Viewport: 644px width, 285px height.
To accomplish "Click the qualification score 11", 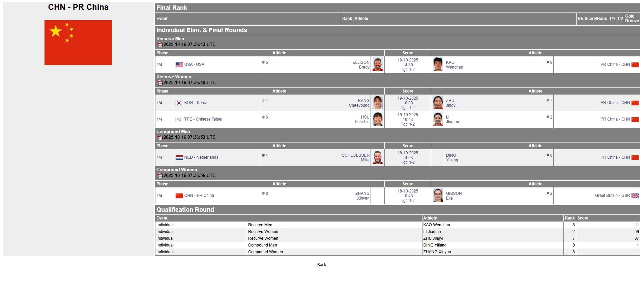I will click(637, 225).
